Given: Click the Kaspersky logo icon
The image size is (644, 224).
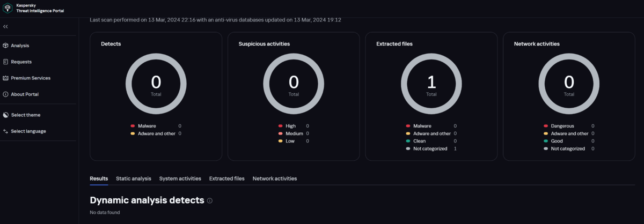Looking at the screenshot, I should pos(9,8).
